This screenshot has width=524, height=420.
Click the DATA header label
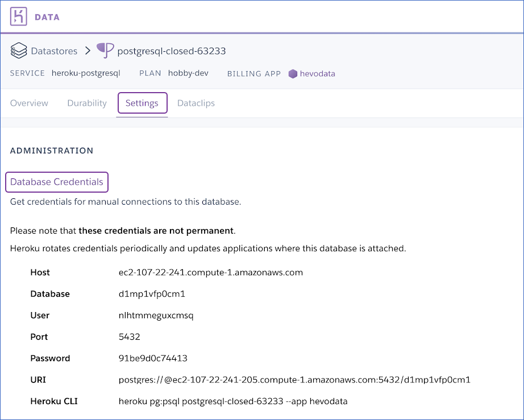pyautogui.click(x=47, y=17)
